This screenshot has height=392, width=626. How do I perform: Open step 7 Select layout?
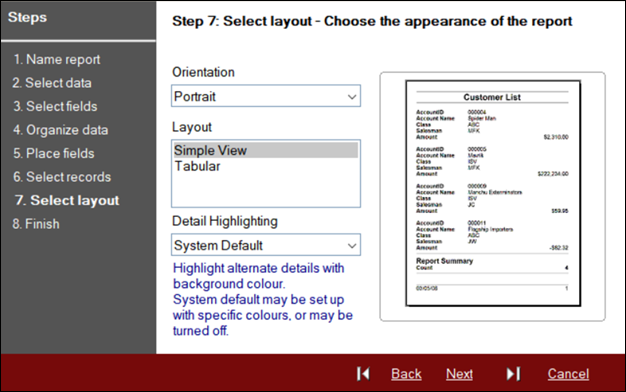[x=67, y=200]
